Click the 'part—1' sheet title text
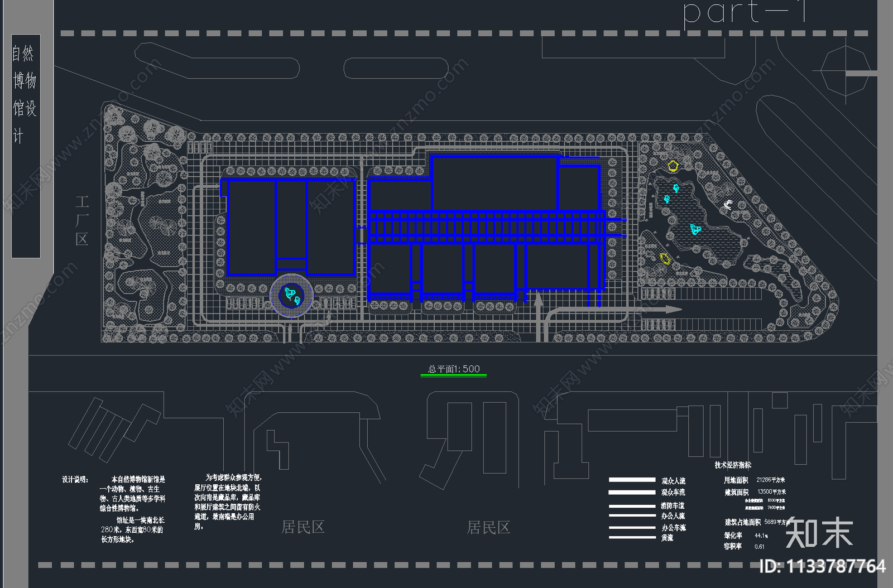The width and height of the screenshot is (893, 588). [745, 12]
